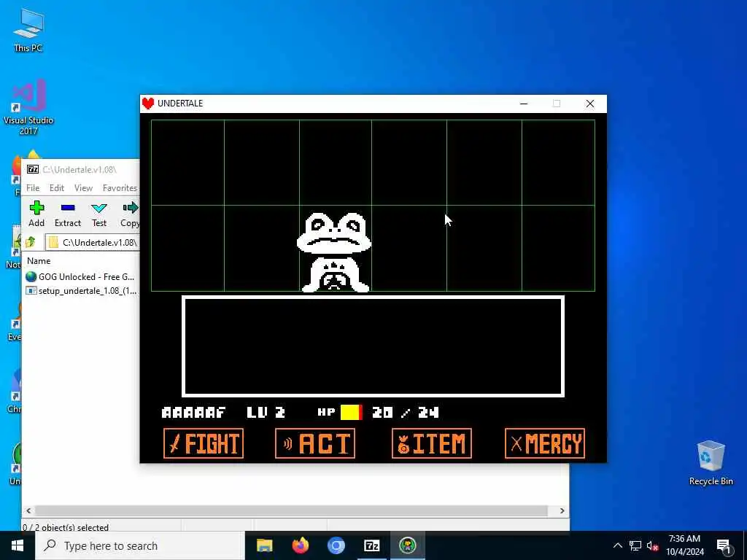This screenshot has width=747, height=560.
Task: Click the Extract icon in 7-Zip
Action: [68, 208]
